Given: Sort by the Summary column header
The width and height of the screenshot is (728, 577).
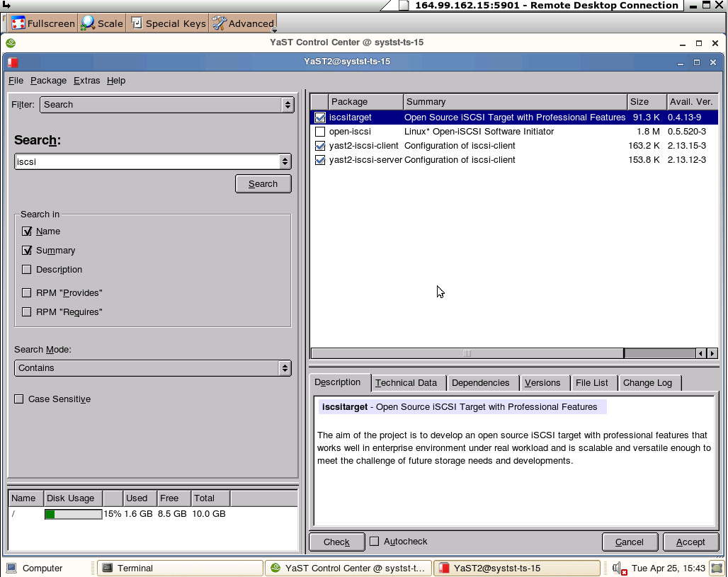Looking at the screenshot, I should click(x=515, y=102).
